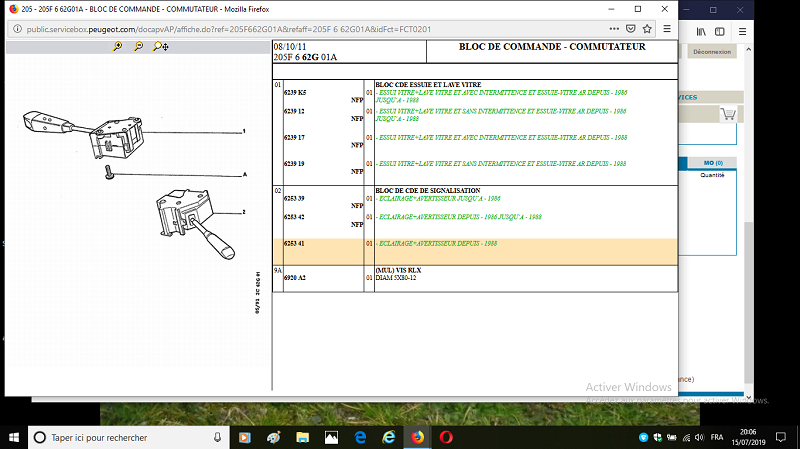Click the lighting stalk switch drawing
800x449 pixels.
195,222
